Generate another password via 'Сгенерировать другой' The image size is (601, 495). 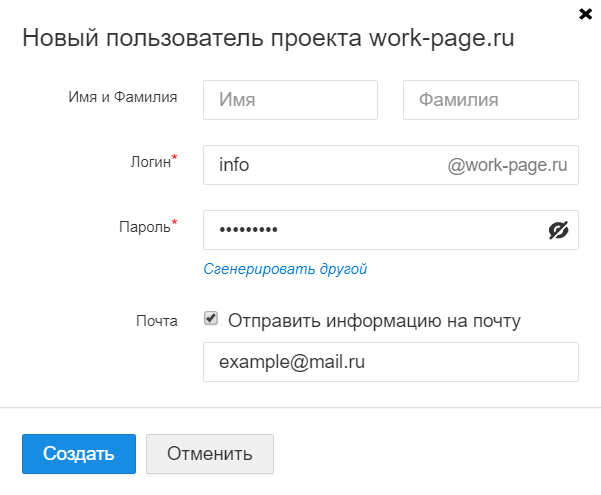[x=286, y=269]
